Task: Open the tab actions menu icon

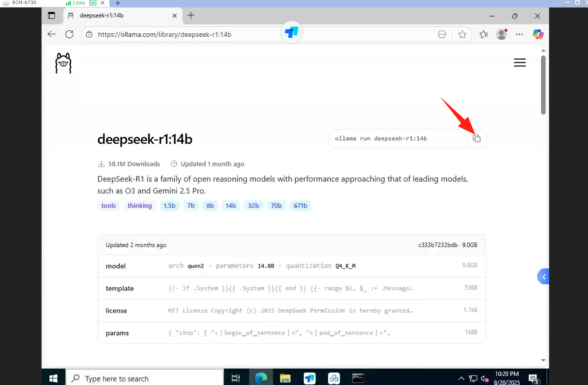Action: [x=52, y=15]
